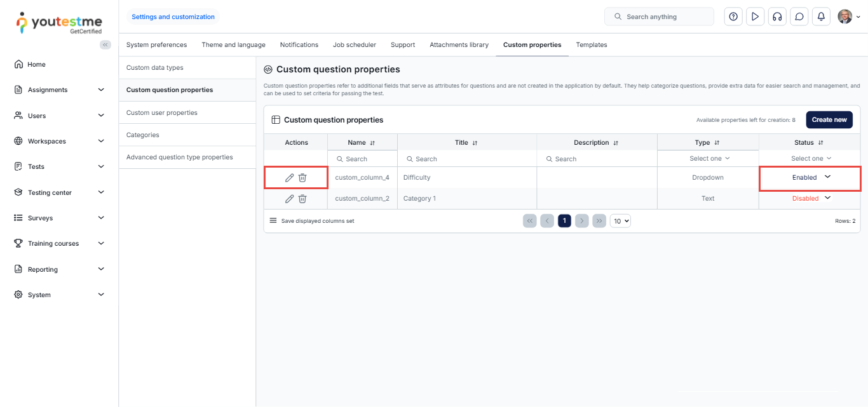The height and width of the screenshot is (407, 868).
Task: Click the video tutorials play icon
Action: [755, 17]
